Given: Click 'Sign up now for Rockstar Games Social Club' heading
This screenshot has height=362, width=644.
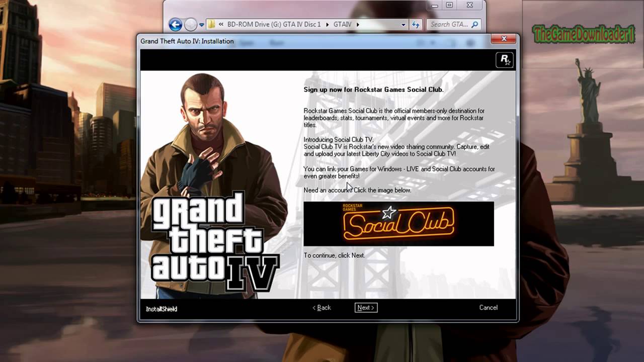Looking at the screenshot, I should 373,89.
